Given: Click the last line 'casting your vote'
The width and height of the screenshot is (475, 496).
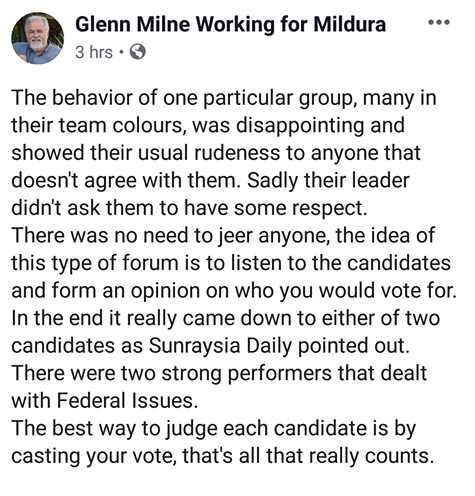Looking at the screenshot, I should click(x=223, y=456).
